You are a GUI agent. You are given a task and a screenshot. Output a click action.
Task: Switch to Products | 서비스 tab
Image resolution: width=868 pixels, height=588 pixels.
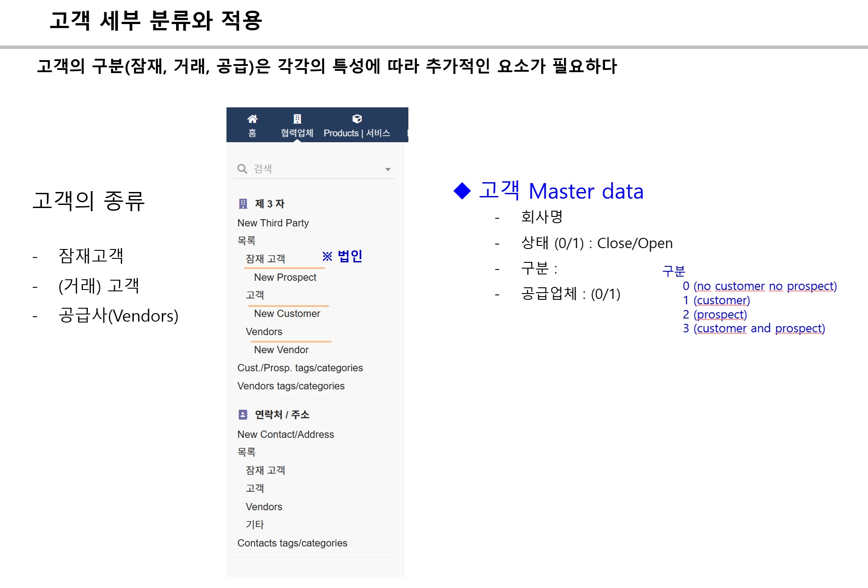tap(357, 133)
